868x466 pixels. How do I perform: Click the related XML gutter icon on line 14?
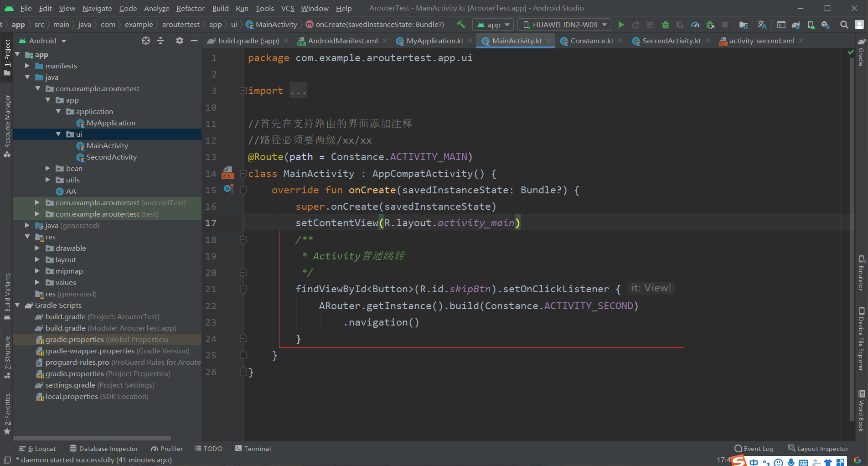(x=227, y=173)
